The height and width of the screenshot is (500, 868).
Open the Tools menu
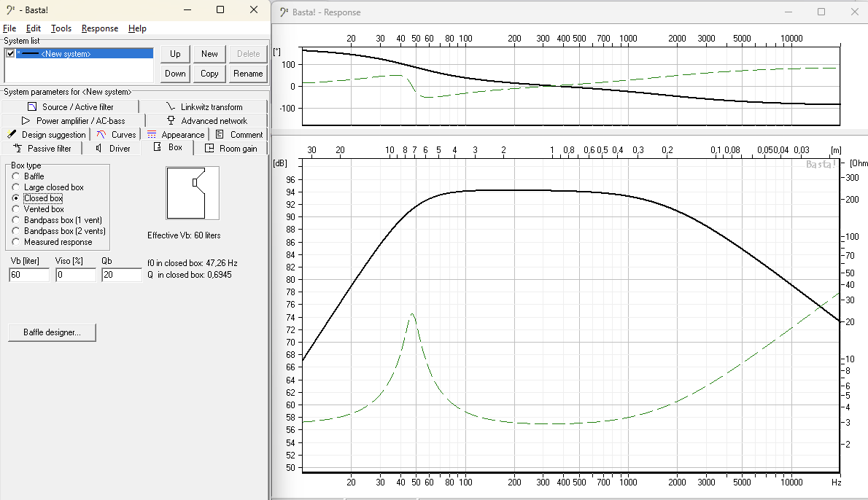(61, 28)
